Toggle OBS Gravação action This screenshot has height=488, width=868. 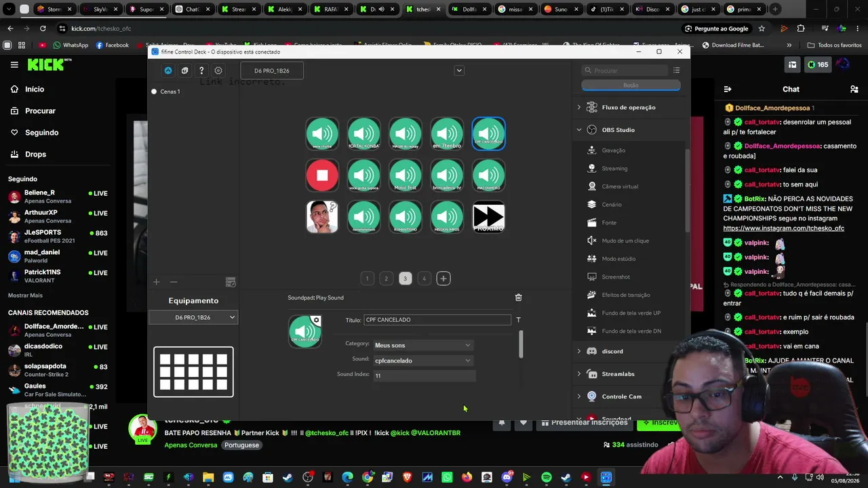[614, 150]
